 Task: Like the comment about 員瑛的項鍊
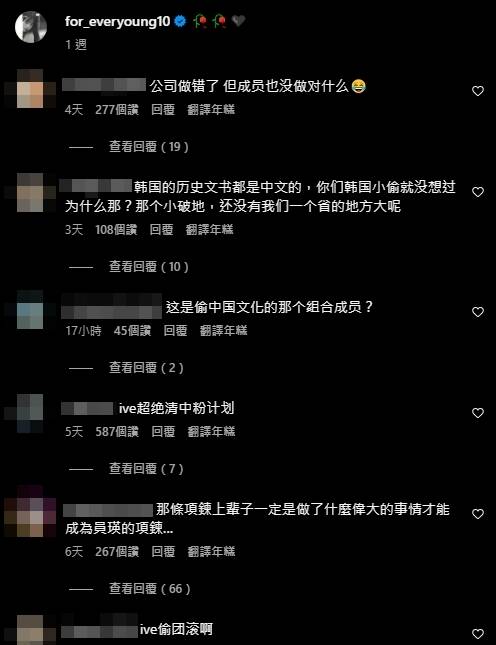[477, 514]
